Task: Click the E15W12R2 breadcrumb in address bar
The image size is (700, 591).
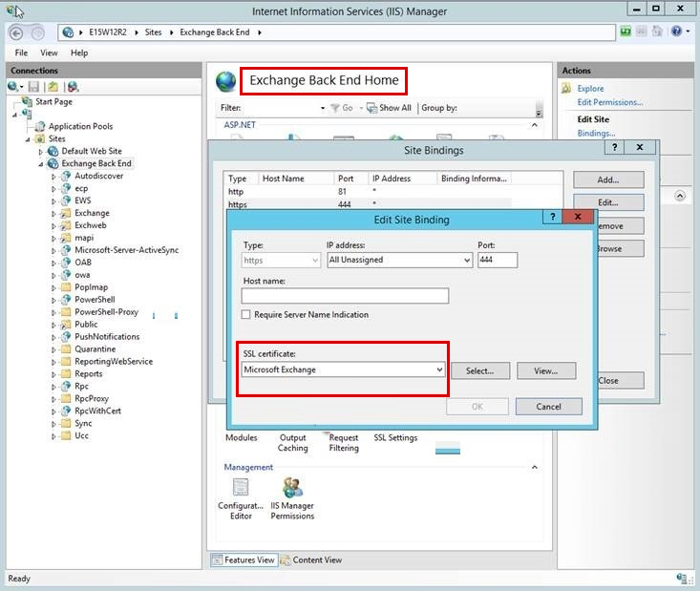Action: point(108,32)
